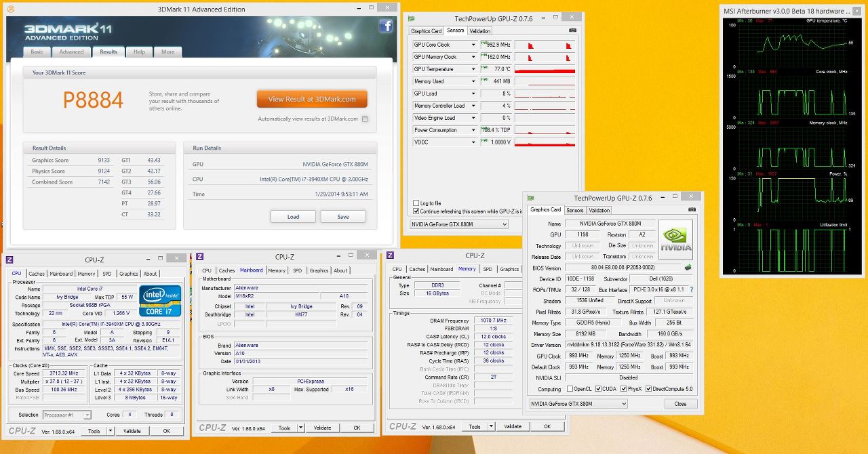
Task: Click the Save button in 3DMark Run Details
Action: pyautogui.click(x=343, y=217)
